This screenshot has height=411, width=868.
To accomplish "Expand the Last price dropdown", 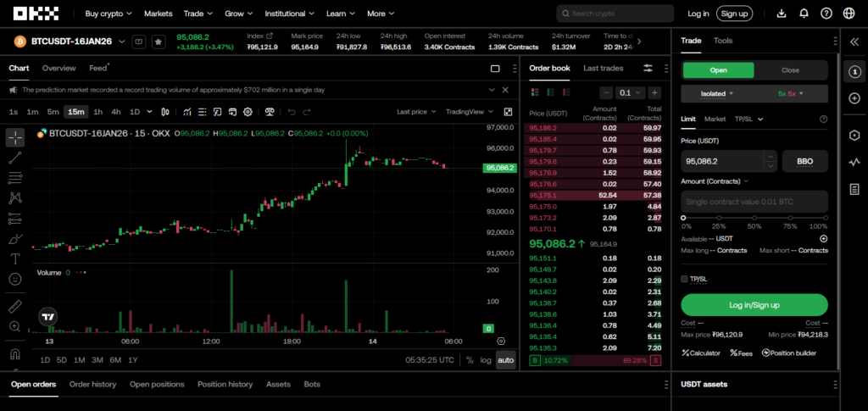I will click(416, 112).
